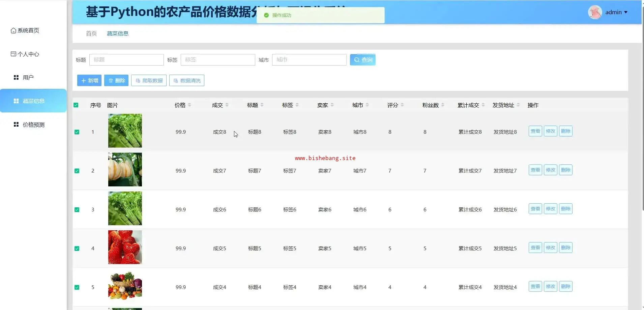Uncheck the checkbox for row 4
This screenshot has height=310, width=644.
click(x=77, y=249)
